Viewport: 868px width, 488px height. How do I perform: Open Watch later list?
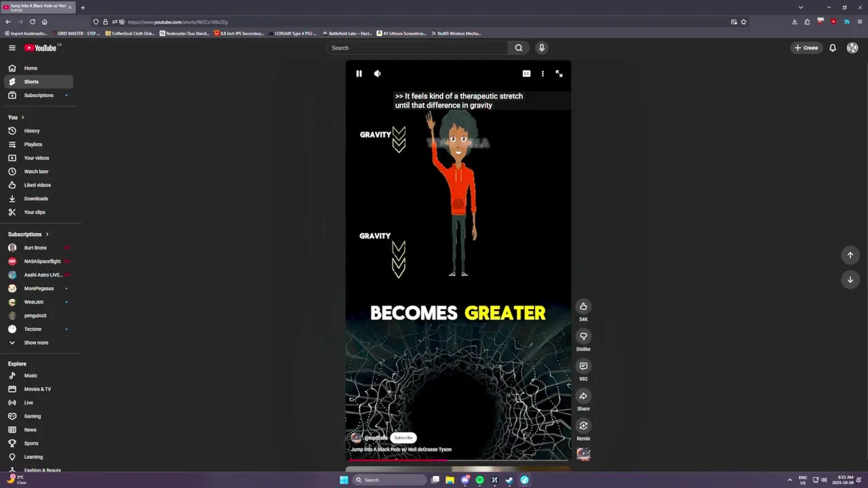tap(39, 171)
